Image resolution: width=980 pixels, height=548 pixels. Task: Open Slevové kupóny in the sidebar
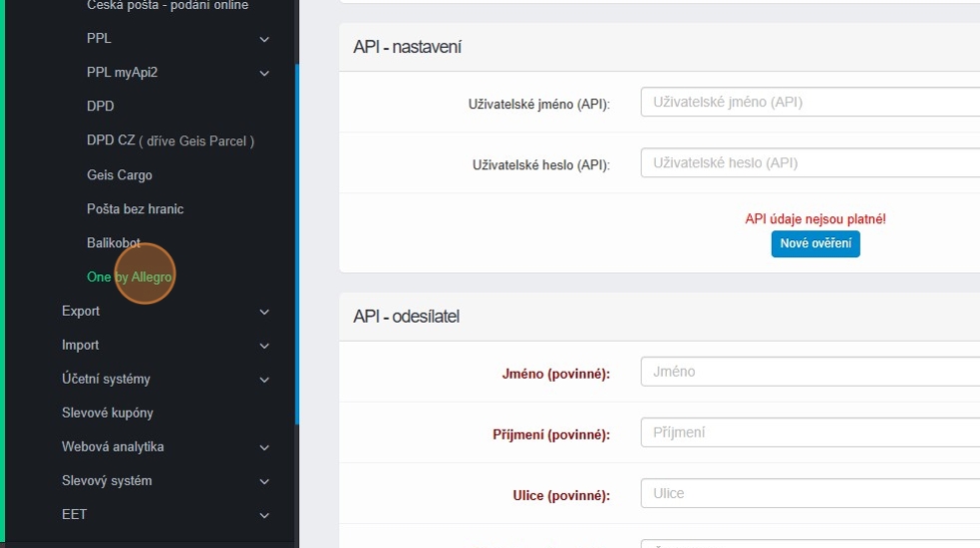tap(108, 412)
